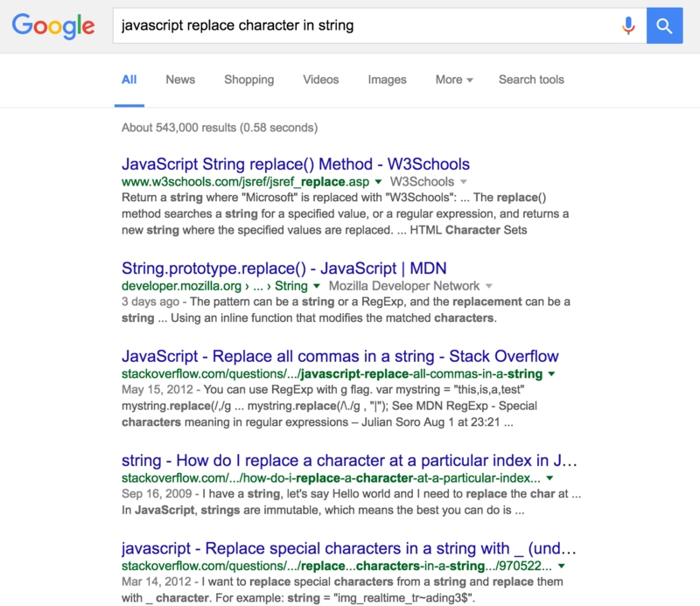The image size is (700, 606).
Task: Open Replace all commas Stack Overflow result
Action: click(340, 356)
